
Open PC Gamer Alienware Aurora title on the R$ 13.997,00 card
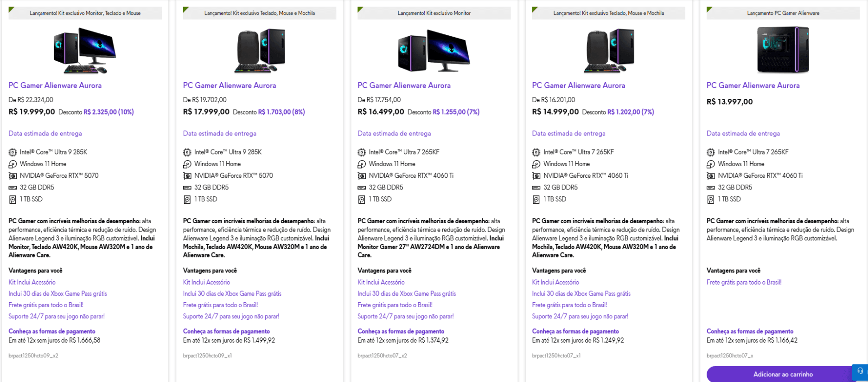(x=753, y=85)
